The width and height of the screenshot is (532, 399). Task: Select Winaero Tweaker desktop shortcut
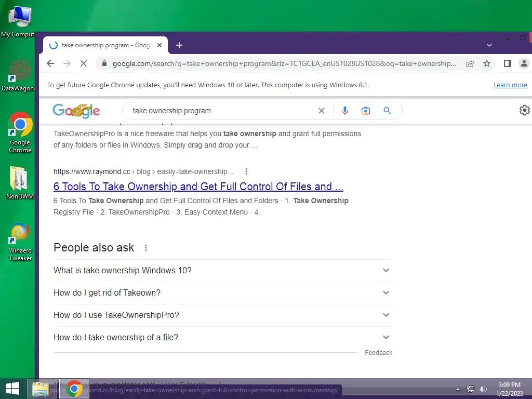[20, 242]
